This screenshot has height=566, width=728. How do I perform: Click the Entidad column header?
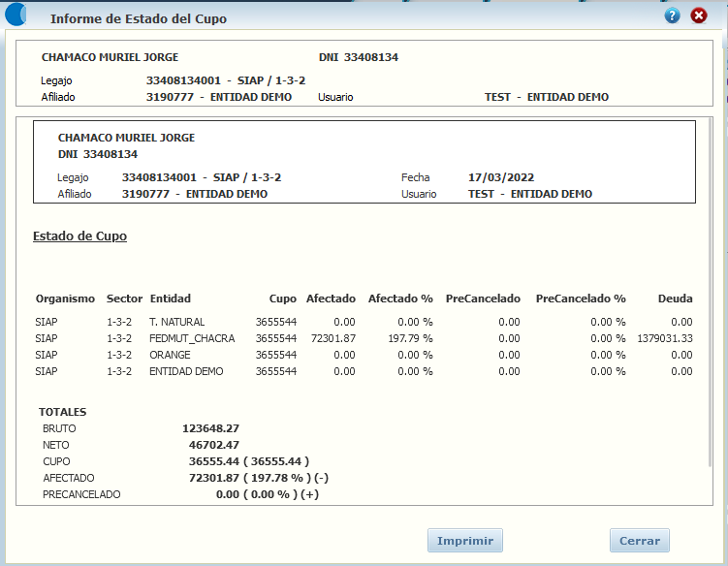171,299
